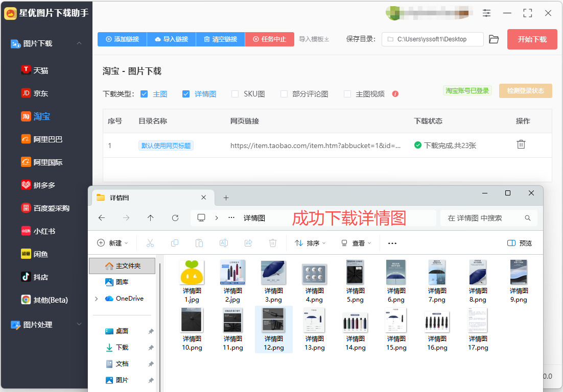
Task: Select 主文件夹 in the navigation pane
Action: pyautogui.click(x=122, y=266)
